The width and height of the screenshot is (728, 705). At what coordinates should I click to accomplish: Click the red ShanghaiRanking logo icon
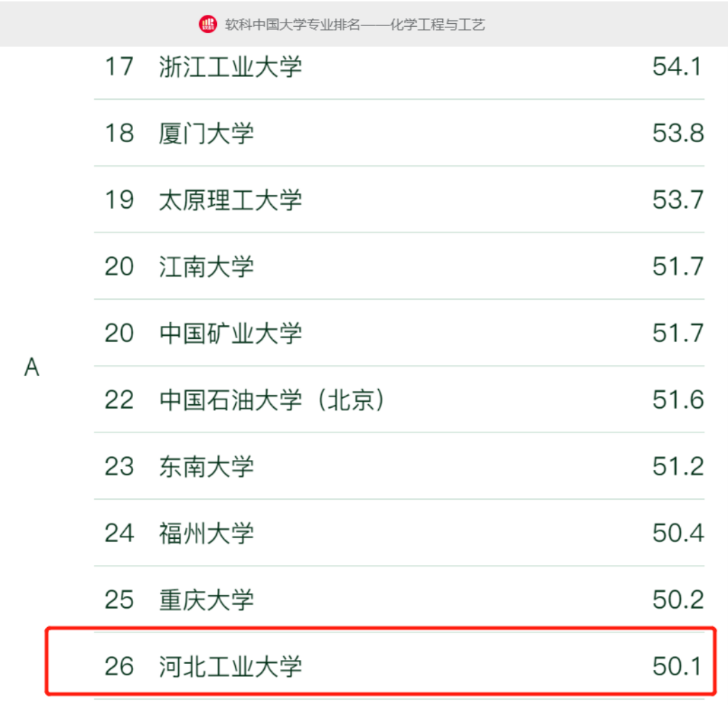point(208,24)
